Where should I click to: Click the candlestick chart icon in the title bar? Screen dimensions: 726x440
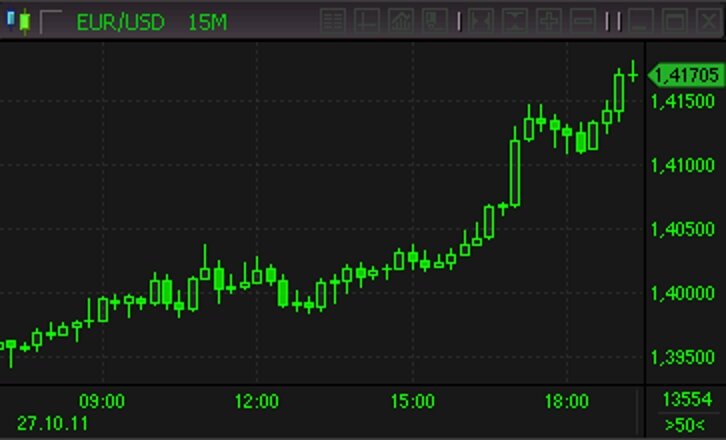(19, 21)
